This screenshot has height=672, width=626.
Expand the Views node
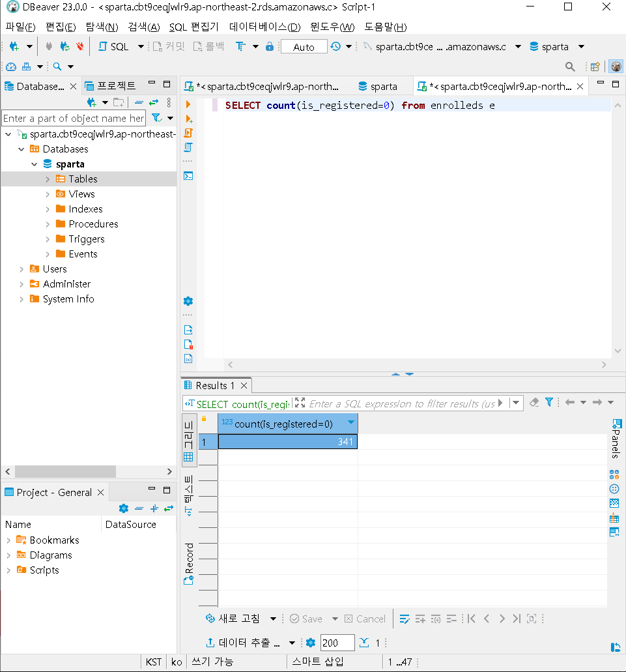tap(48, 194)
